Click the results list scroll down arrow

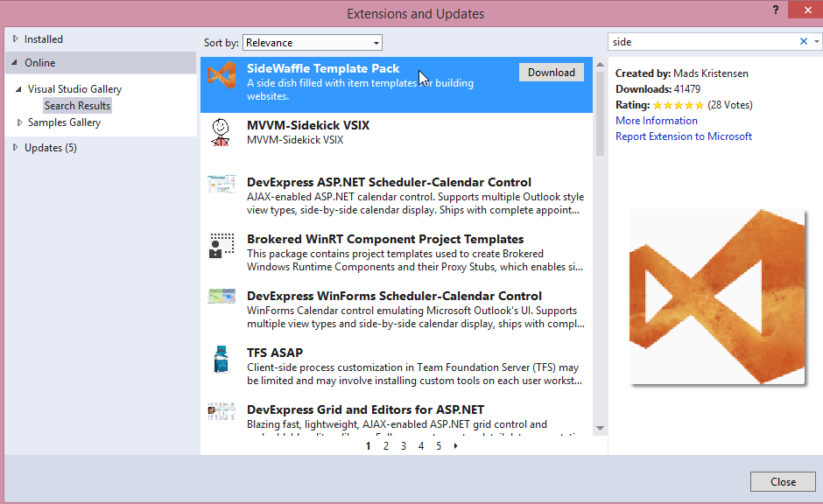pyautogui.click(x=600, y=429)
